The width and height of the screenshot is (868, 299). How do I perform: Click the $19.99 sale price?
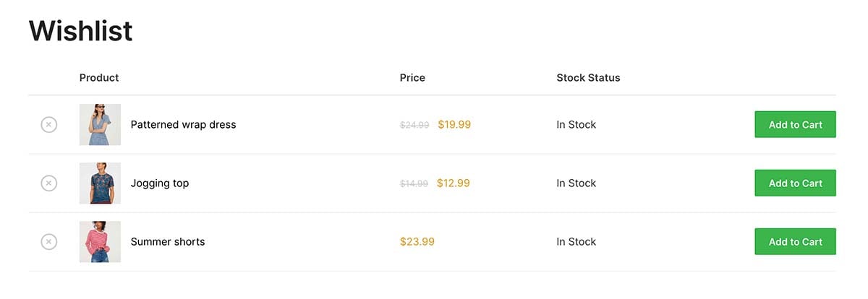coord(454,125)
